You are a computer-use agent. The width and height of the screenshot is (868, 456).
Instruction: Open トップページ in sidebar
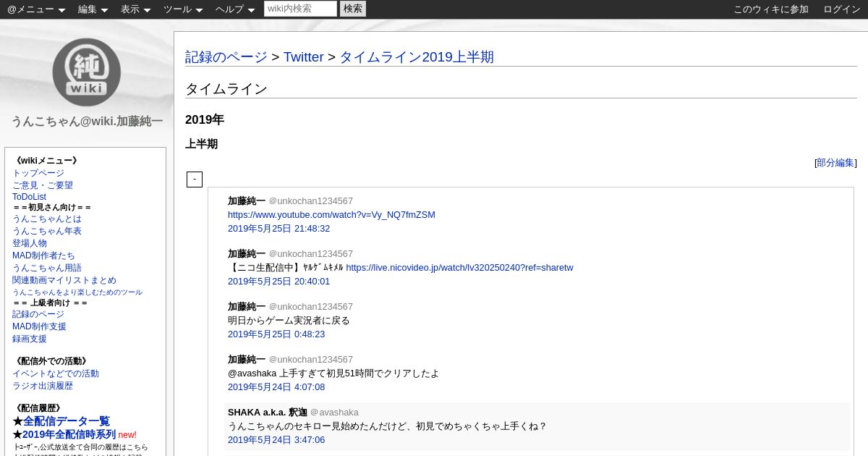click(x=38, y=173)
